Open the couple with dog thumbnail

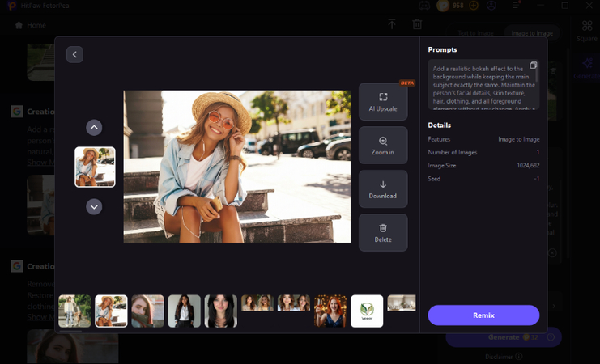pyautogui.click(x=75, y=311)
